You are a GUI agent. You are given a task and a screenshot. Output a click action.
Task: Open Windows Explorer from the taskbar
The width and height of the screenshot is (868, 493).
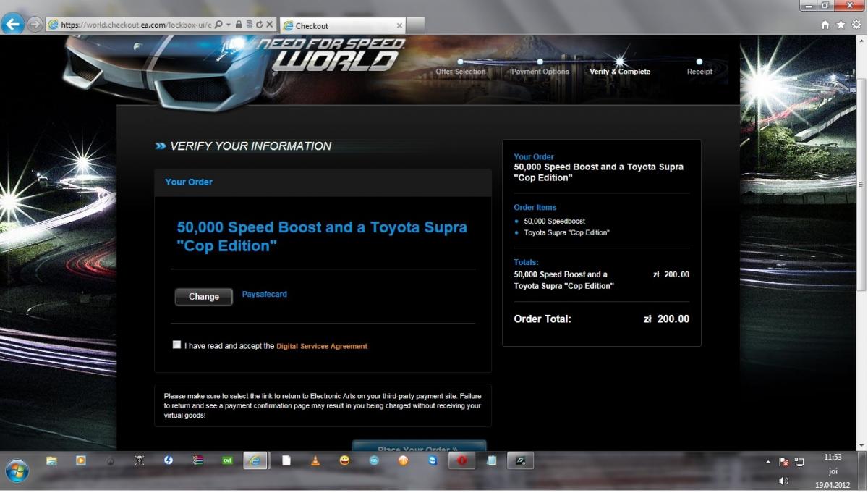[51, 460]
